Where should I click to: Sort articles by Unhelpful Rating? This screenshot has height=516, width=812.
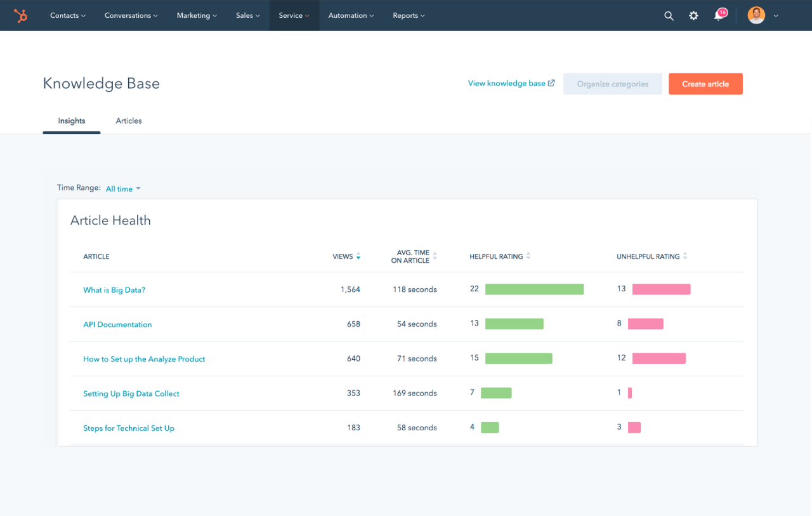685,256
